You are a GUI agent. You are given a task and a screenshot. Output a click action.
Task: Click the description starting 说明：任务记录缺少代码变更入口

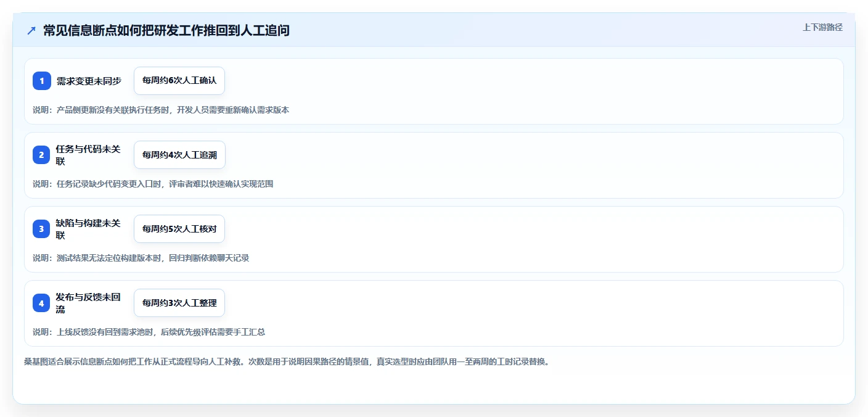click(153, 184)
